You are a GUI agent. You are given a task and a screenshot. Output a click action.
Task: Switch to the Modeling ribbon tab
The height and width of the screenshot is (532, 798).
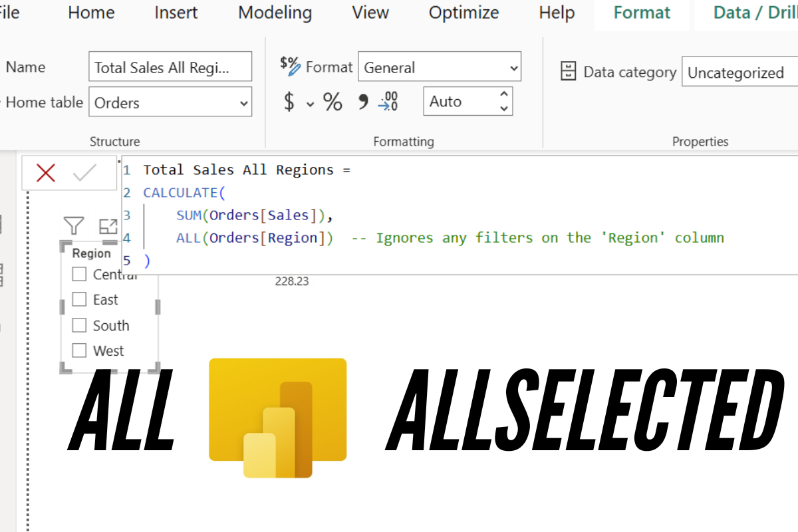[275, 13]
